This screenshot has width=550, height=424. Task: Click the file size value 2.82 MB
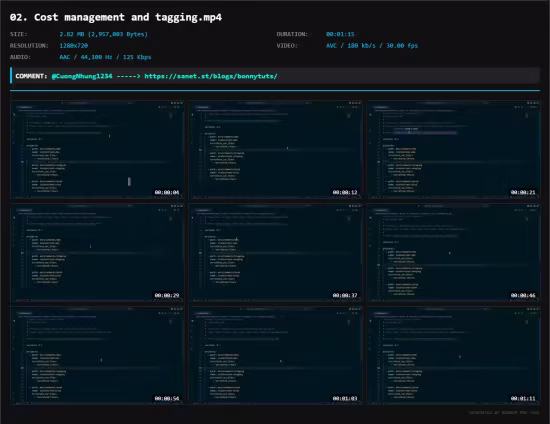(x=103, y=34)
